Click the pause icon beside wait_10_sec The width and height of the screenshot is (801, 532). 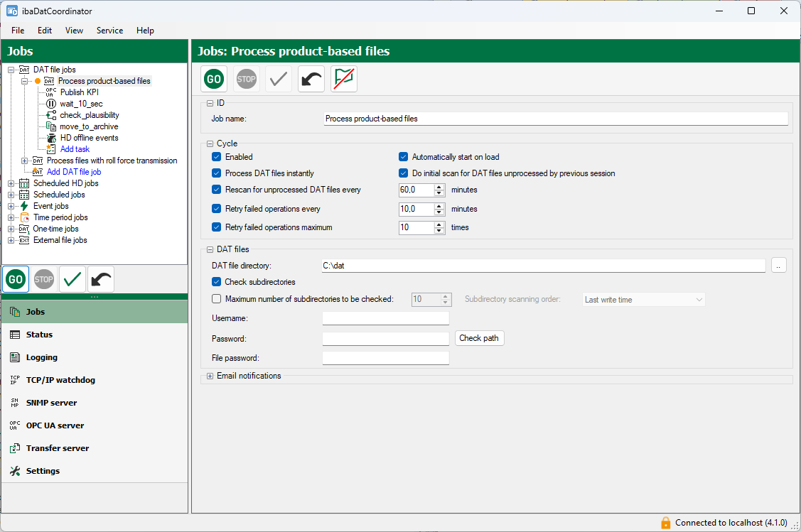click(x=51, y=104)
